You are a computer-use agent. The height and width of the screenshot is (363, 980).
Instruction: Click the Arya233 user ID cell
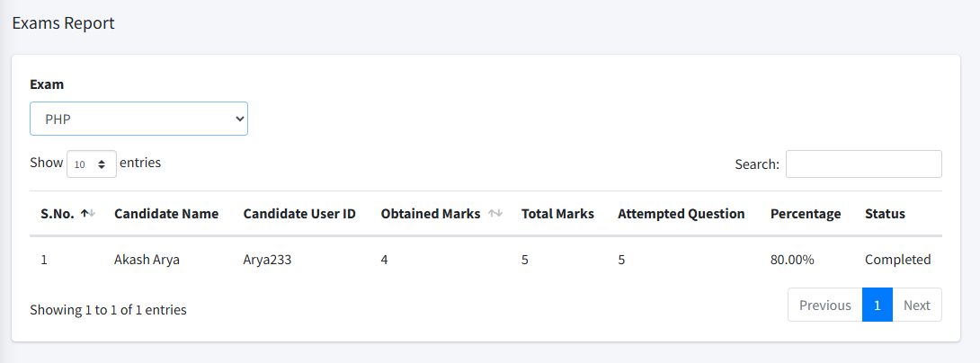(268, 260)
